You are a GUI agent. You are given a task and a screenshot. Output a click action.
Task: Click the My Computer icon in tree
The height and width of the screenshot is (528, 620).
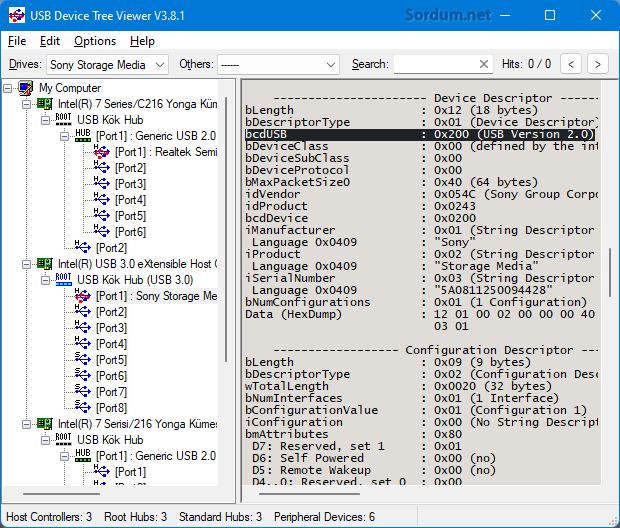26,88
